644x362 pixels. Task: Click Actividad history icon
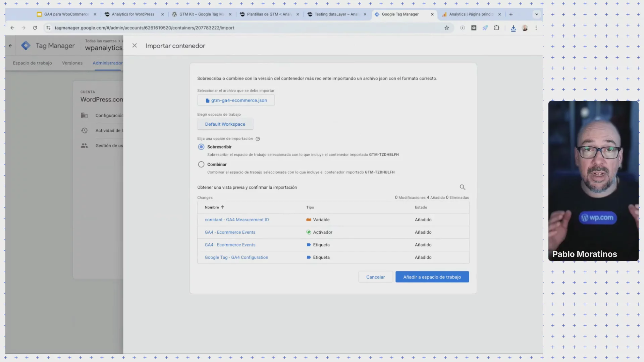point(84,131)
